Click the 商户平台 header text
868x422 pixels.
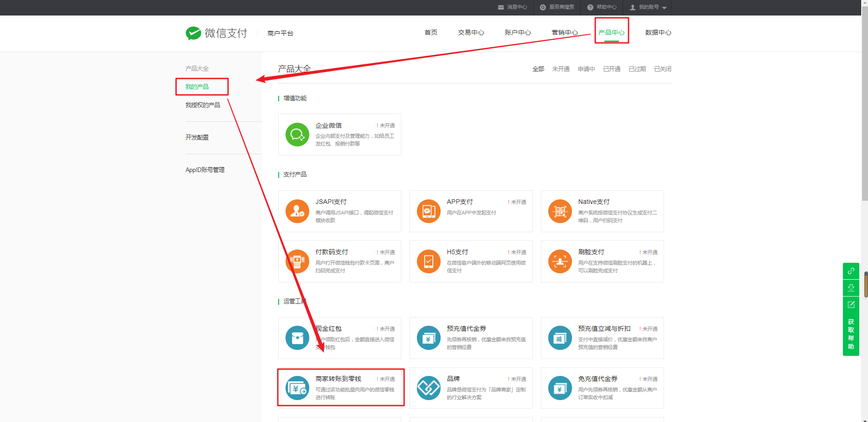click(x=280, y=33)
